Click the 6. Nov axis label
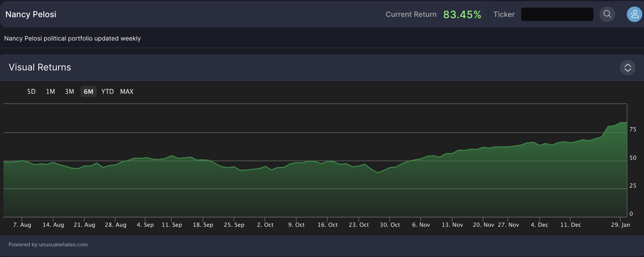644x257 pixels. click(x=421, y=225)
